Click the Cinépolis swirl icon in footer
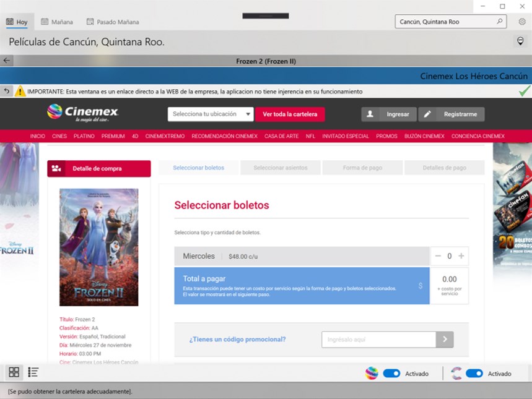Viewport: 532px width, 399px height. pyautogui.click(x=456, y=373)
